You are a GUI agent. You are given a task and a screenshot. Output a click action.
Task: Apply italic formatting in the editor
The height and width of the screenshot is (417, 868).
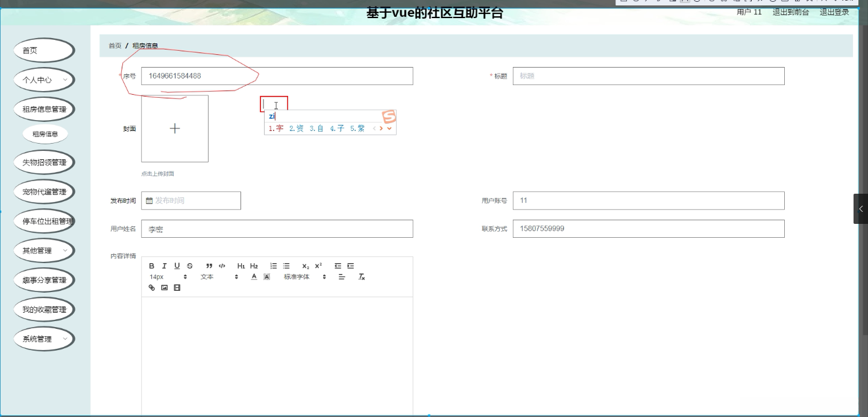click(164, 266)
